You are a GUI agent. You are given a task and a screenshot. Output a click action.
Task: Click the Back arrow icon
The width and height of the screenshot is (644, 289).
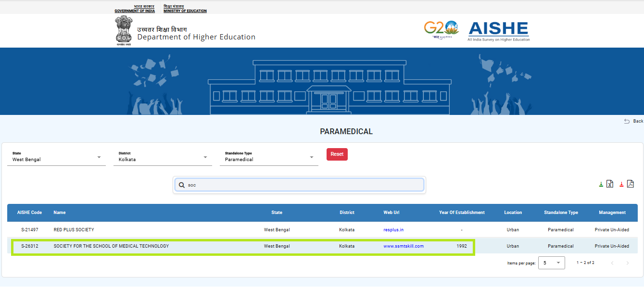[627, 121]
